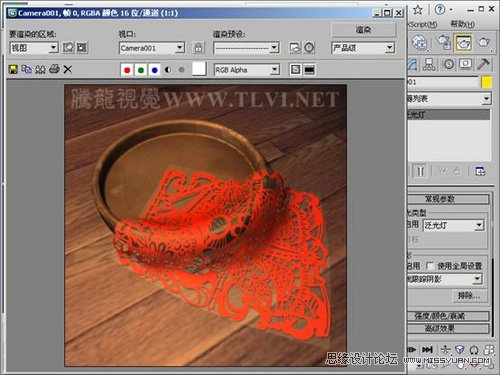Screen dimensions: 500x375
Task: Click the object name input field
Action: [443, 82]
